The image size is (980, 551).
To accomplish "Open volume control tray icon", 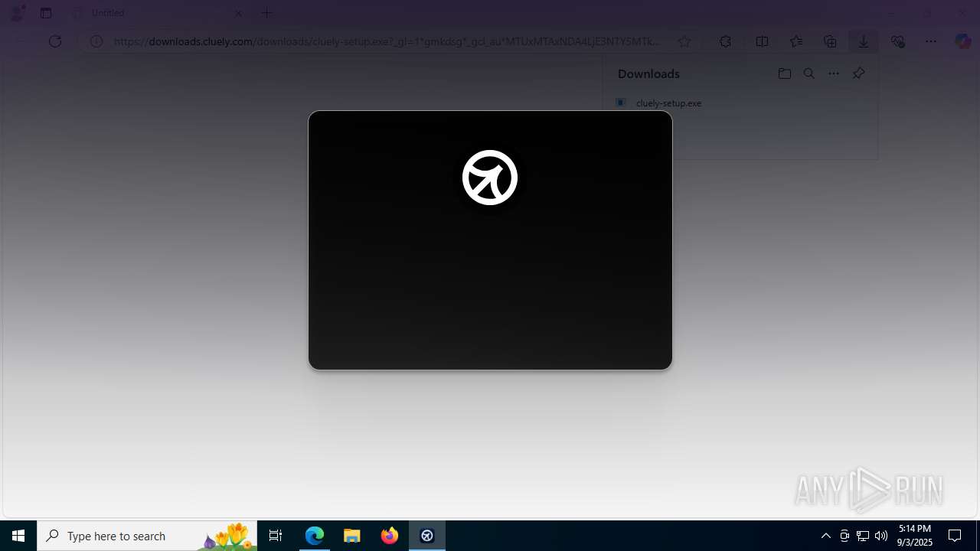I will 881,536.
